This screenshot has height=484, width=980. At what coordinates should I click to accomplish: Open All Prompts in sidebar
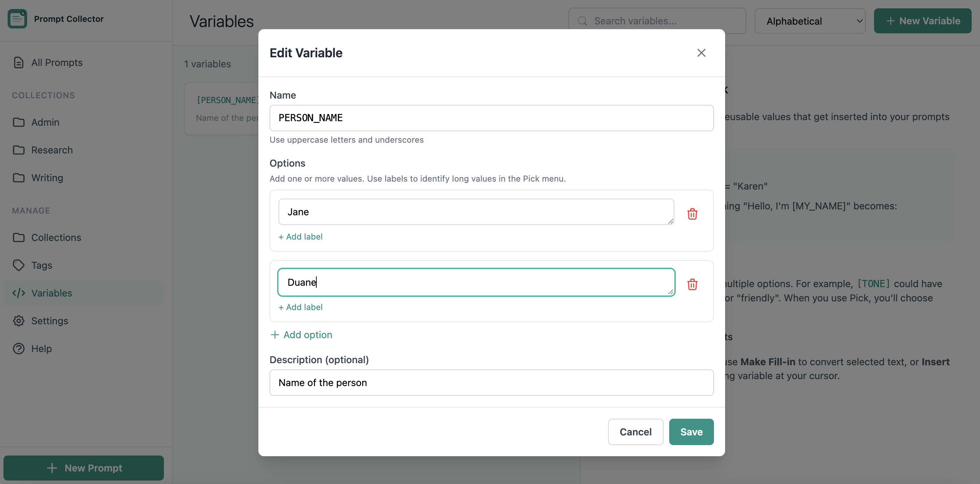[56, 62]
